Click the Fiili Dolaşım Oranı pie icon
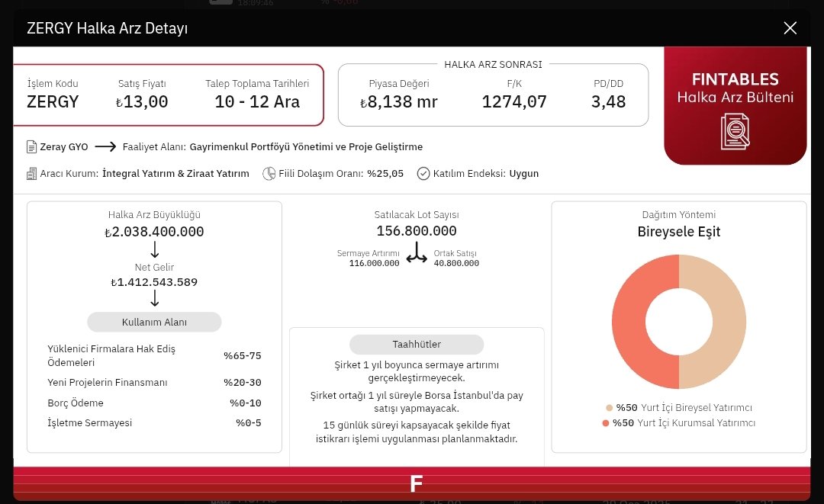824x504 pixels. [x=269, y=174]
